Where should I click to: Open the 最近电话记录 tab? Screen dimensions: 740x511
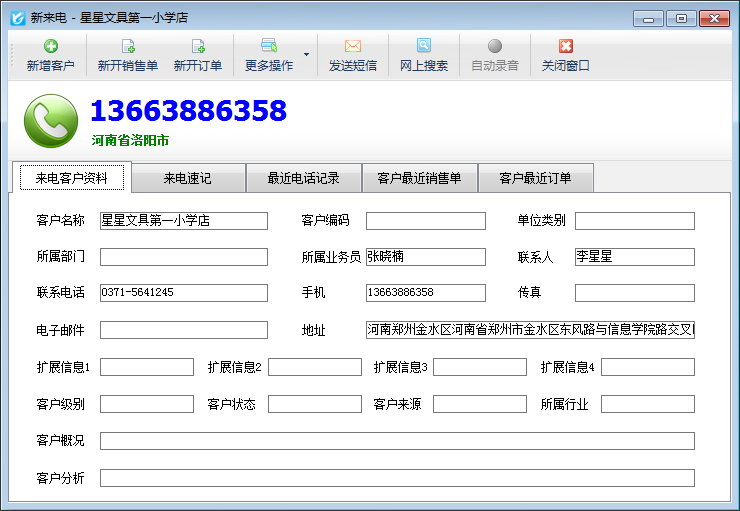[303, 178]
